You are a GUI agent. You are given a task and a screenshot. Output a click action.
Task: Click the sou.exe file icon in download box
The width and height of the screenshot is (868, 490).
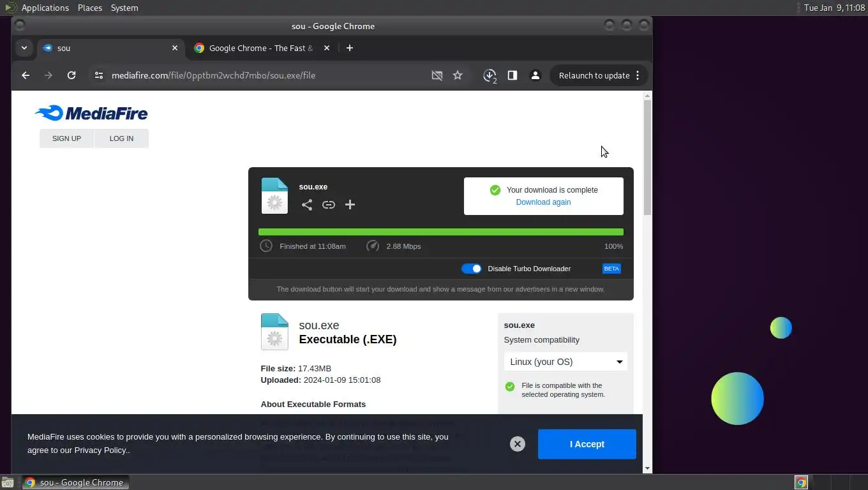[274, 196]
